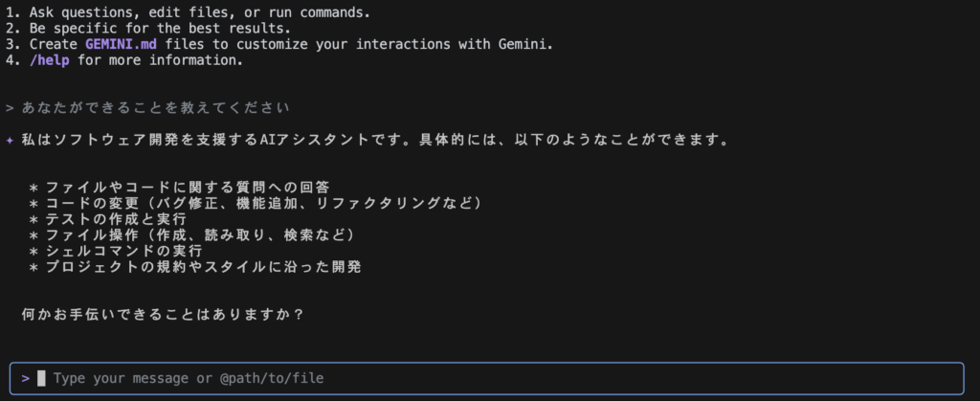Image resolution: width=980 pixels, height=401 pixels.
Task: Click '@path/to/file' portion of input placeholder
Action: pyautogui.click(x=272, y=378)
